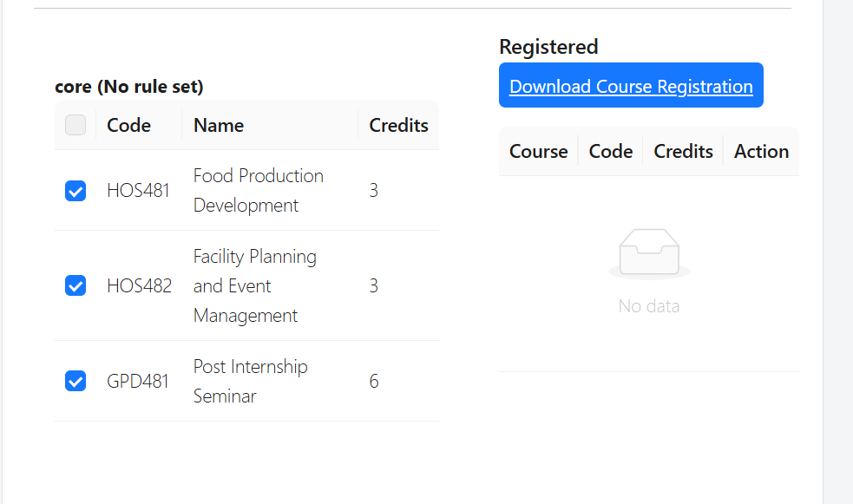Uncheck the HOS481 course checkbox
Viewport: 853px width, 504px height.
75,191
